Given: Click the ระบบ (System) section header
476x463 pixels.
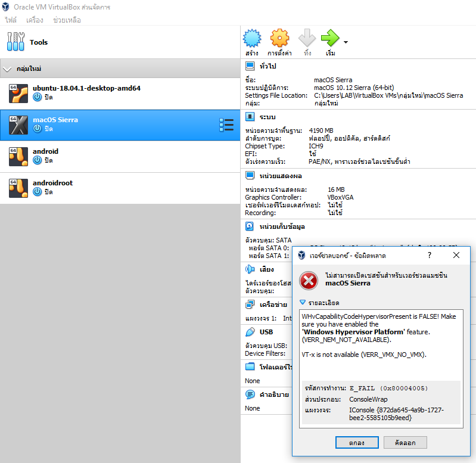Looking at the screenshot, I should coord(267,117).
